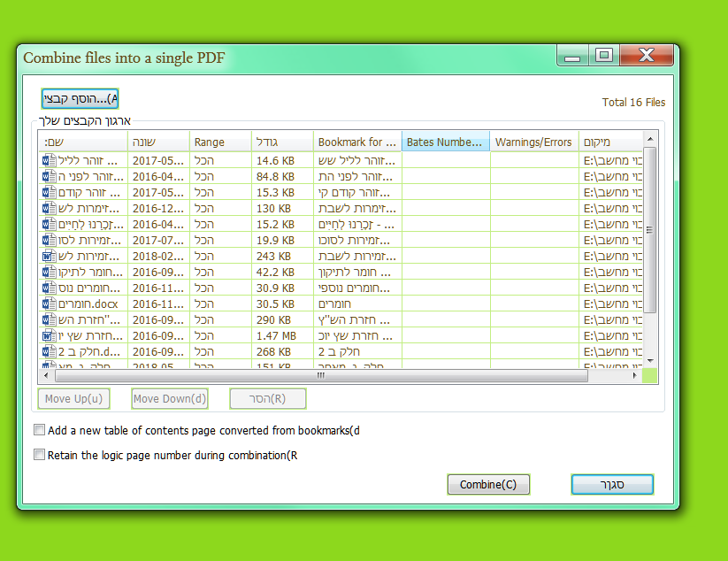Sort by the שנוה date column header

pyautogui.click(x=158, y=142)
